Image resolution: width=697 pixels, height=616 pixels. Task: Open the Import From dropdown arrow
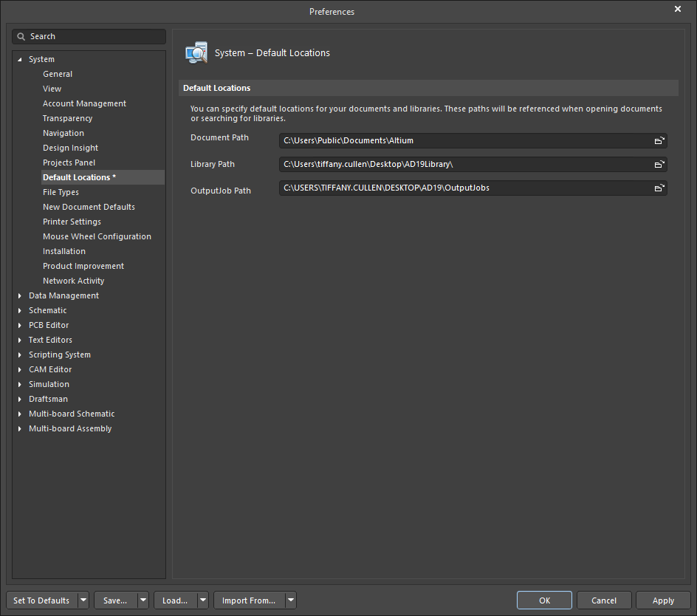pos(291,600)
